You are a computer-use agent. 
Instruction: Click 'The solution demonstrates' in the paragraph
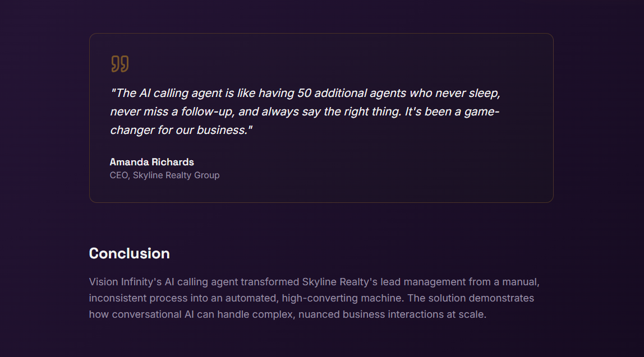click(471, 298)
